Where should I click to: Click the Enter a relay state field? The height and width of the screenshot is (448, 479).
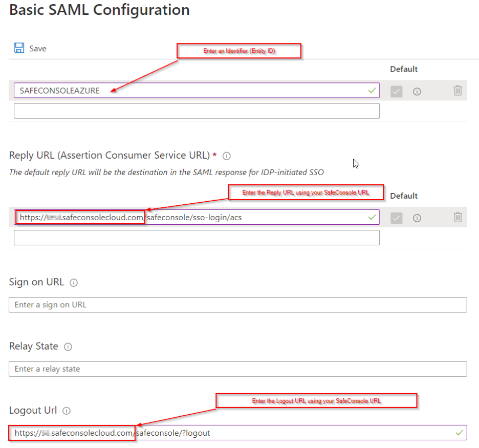click(x=237, y=369)
